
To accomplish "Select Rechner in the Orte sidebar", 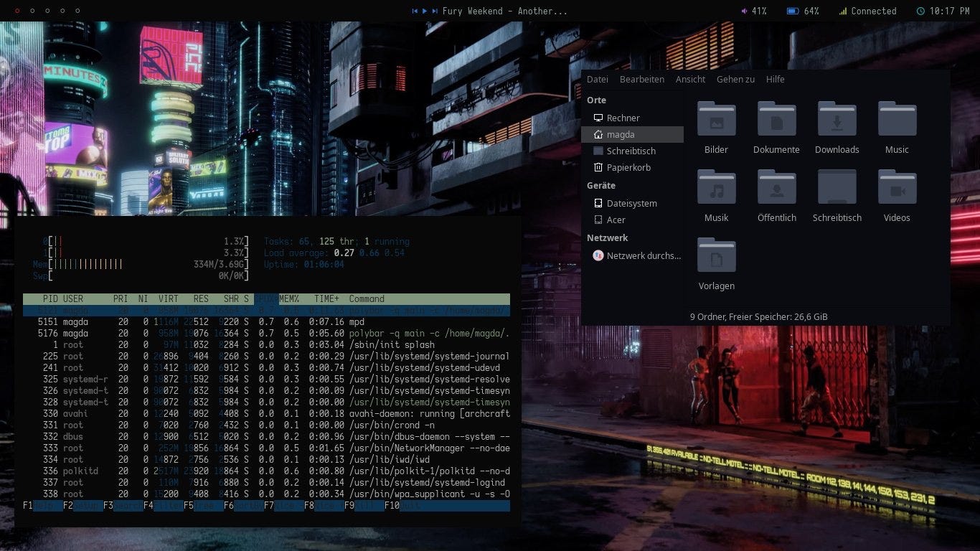I will point(632,118).
